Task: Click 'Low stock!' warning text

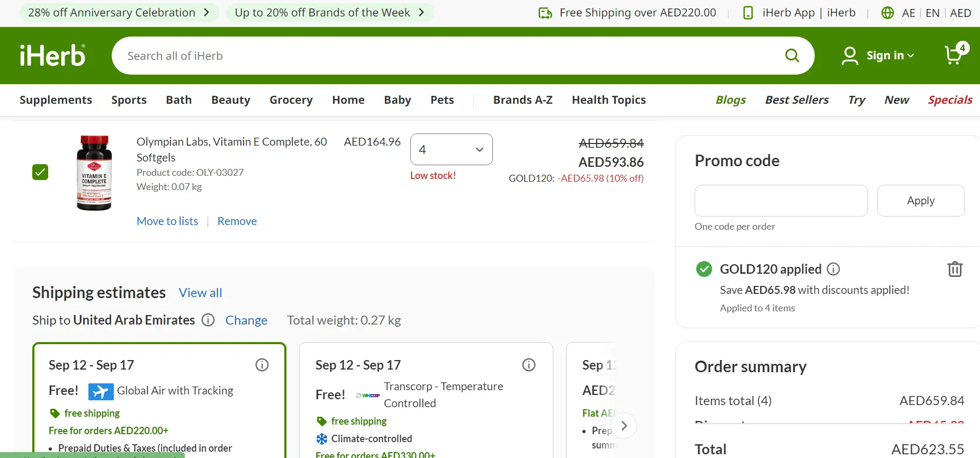Action: [433, 176]
